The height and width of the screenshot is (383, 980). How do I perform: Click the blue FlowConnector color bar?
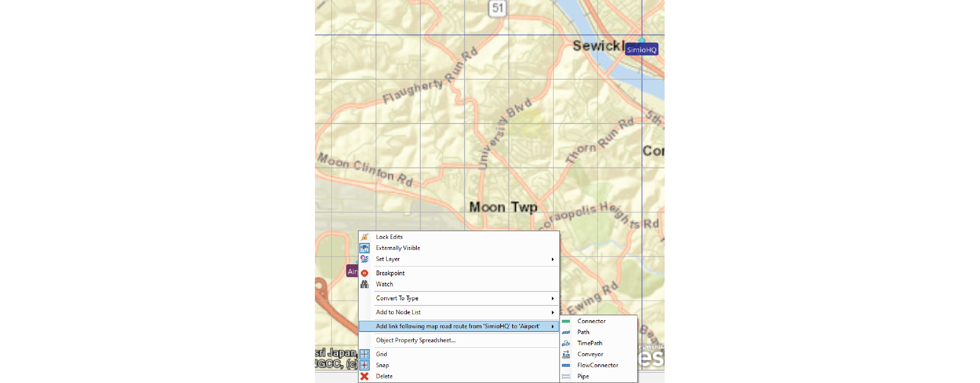566,365
